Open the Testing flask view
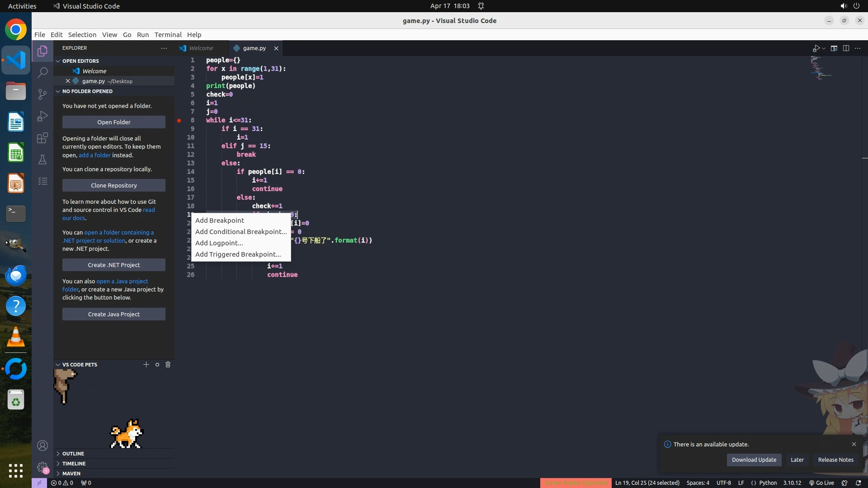 [x=42, y=160]
